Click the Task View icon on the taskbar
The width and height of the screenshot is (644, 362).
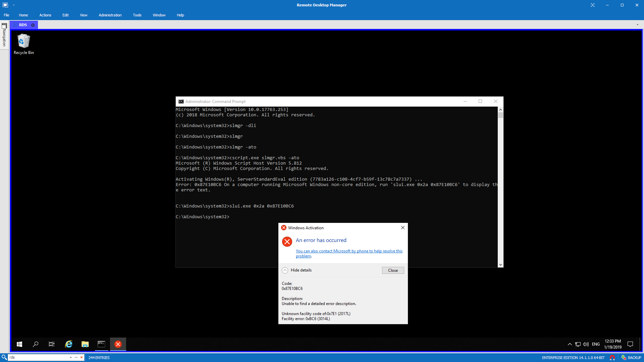[x=51, y=344]
